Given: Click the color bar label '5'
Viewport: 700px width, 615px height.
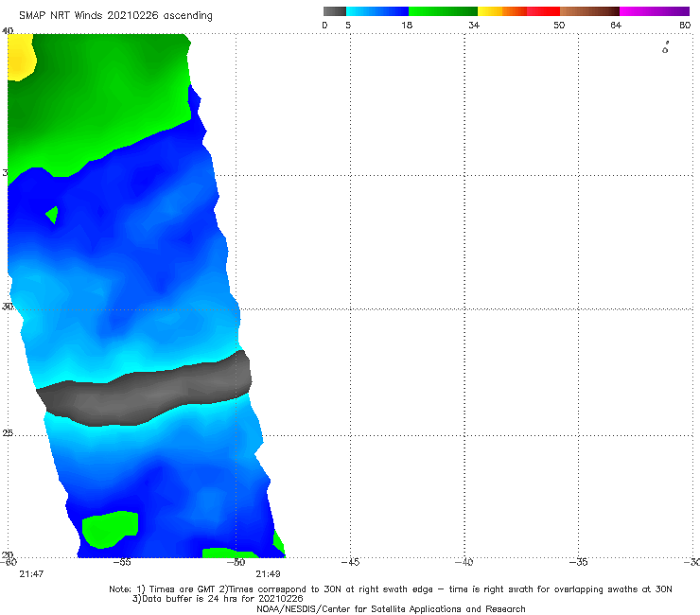Looking at the screenshot, I should [x=348, y=26].
